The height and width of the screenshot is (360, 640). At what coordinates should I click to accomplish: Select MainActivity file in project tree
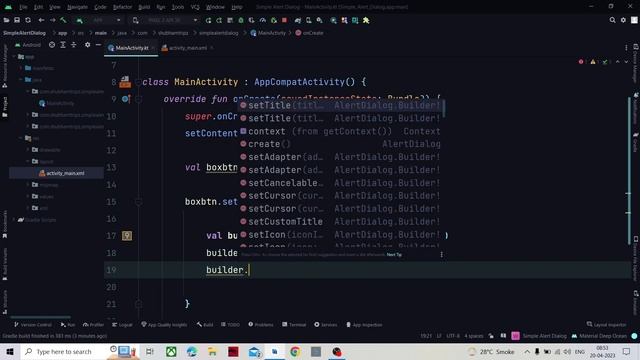(57, 103)
